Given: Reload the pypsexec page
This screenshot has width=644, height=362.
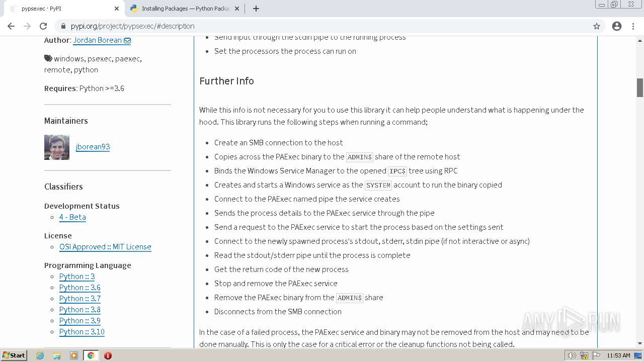Looking at the screenshot, I should tap(43, 26).
